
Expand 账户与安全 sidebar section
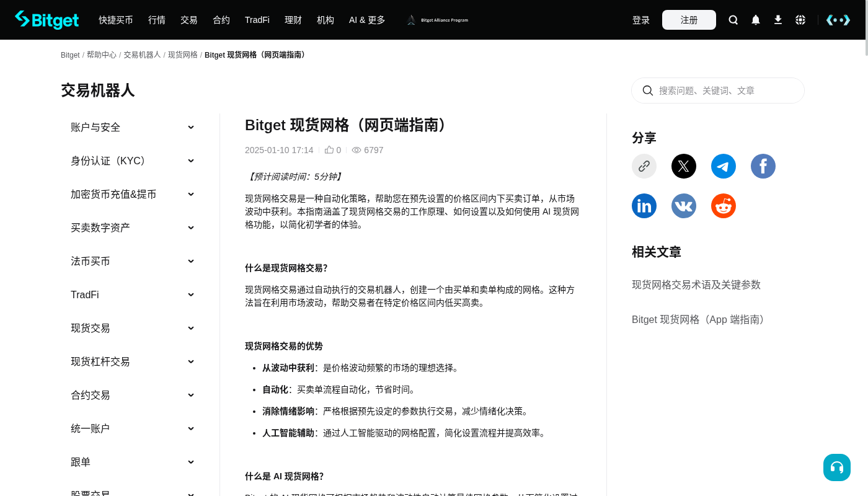(x=133, y=127)
